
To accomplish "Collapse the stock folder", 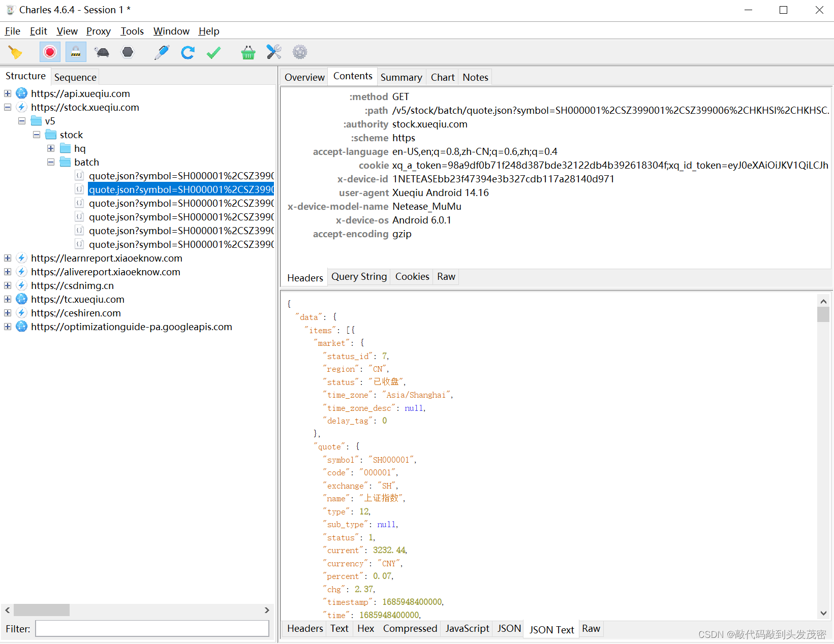I will pyautogui.click(x=37, y=135).
